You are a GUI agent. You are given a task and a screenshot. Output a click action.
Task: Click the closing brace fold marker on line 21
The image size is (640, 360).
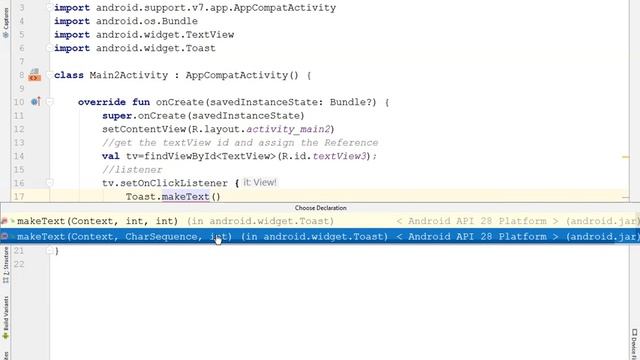49,251
